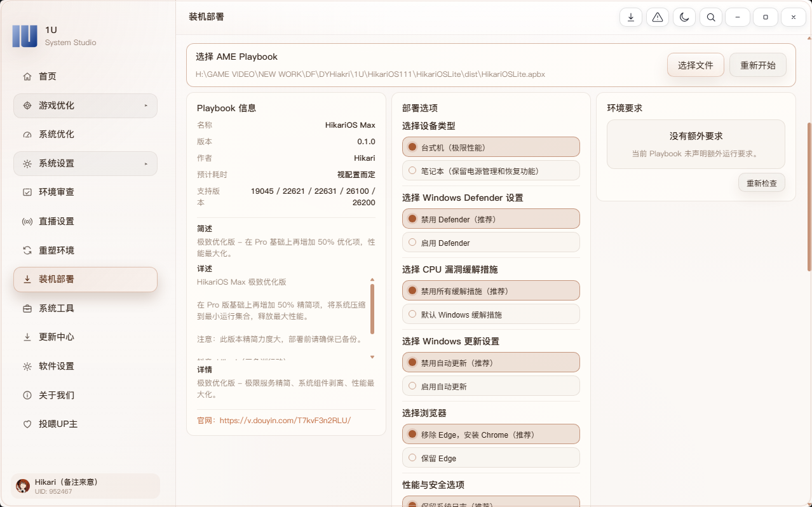The width and height of the screenshot is (812, 507).
Task: Open the warning triangle icon in title bar
Action: point(658,17)
